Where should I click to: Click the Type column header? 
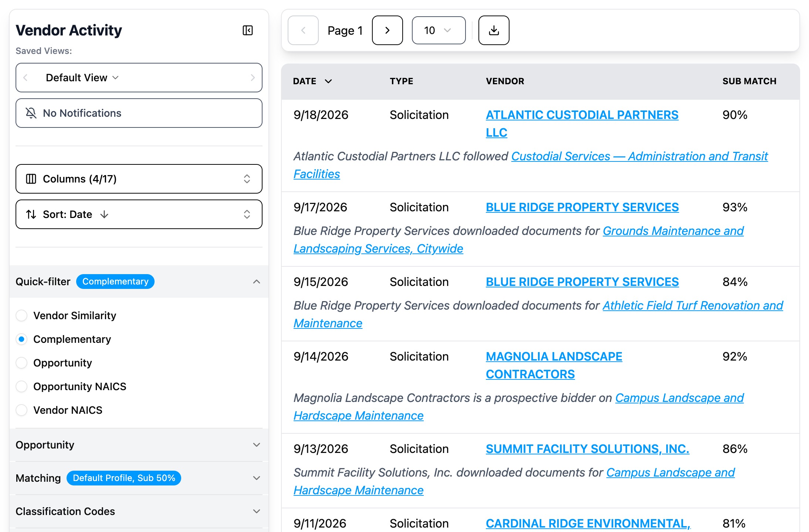pos(402,81)
